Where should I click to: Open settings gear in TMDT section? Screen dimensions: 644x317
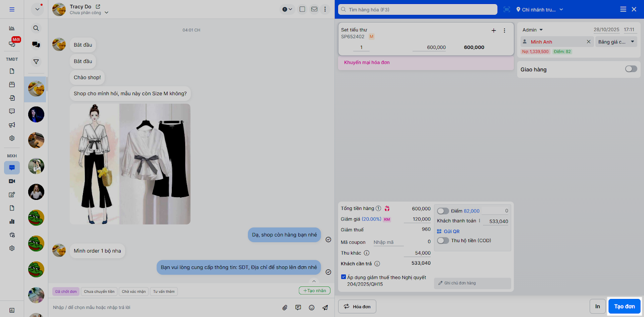click(x=12, y=138)
